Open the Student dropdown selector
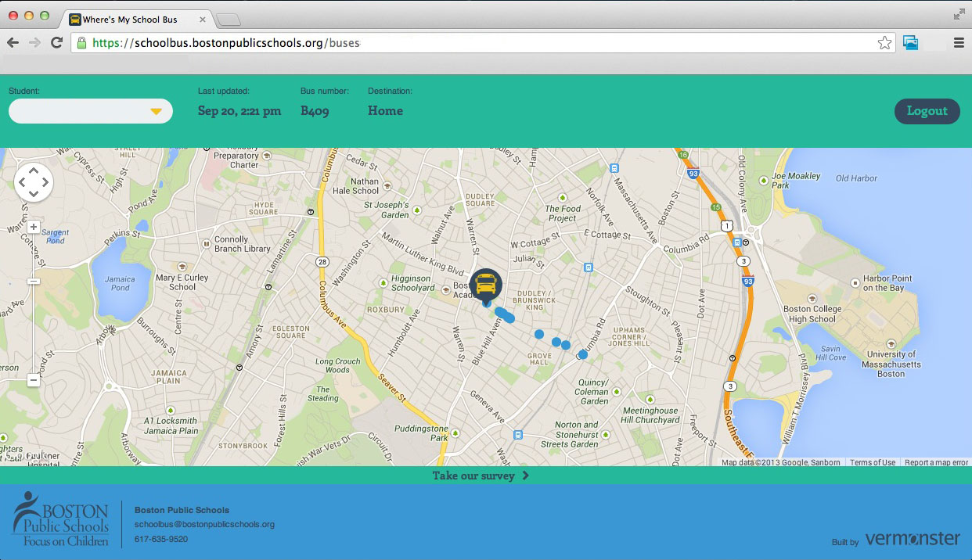Screen dimensions: 972x560 click(90, 111)
